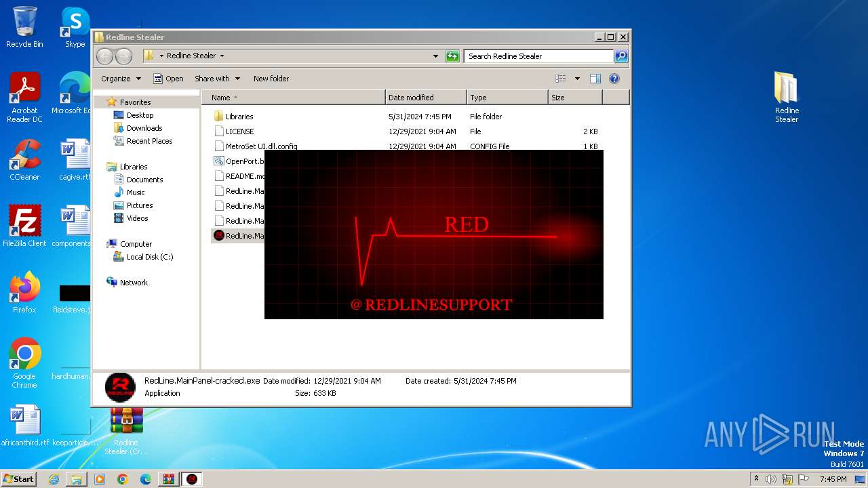Sort by Date modified column header
This screenshot has width=868, height=488.
426,98
